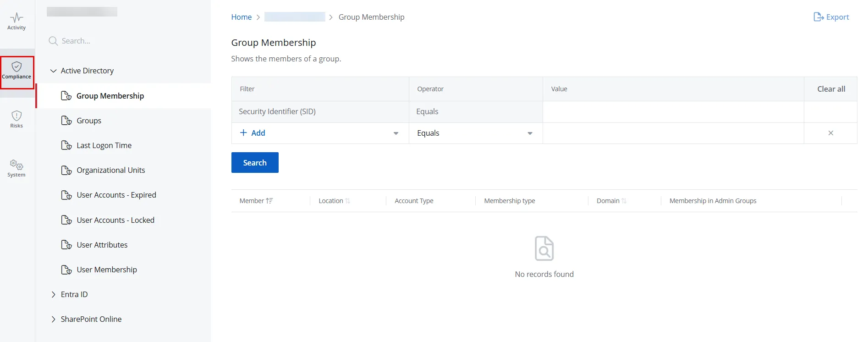Click the search magnifier icon in sidebar
The width and height of the screenshot is (868, 342).
click(x=53, y=41)
